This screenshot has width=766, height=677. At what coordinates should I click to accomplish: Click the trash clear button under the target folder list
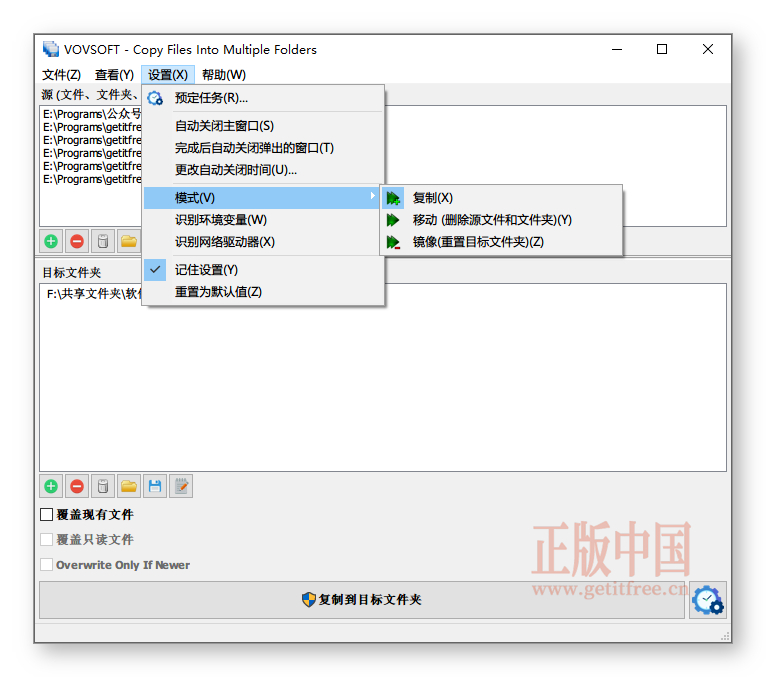point(103,487)
